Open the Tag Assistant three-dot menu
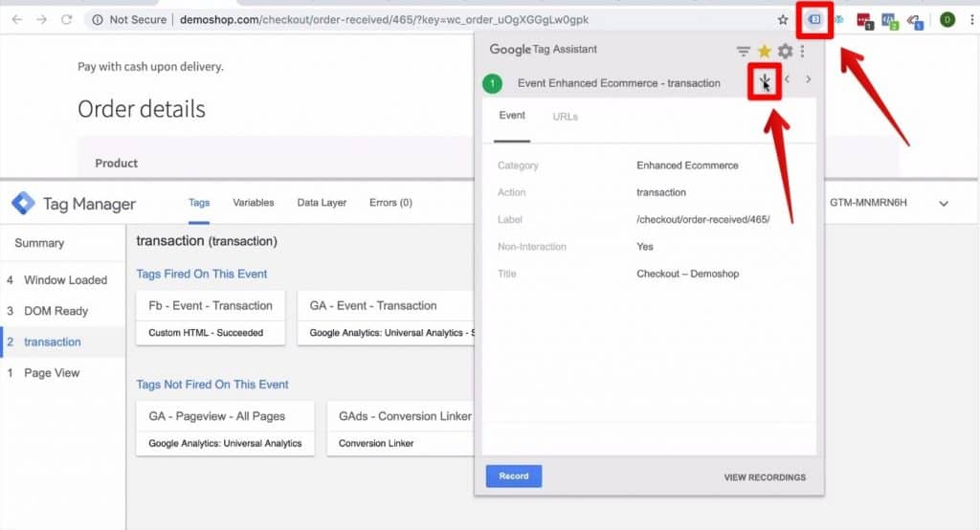The image size is (980, 530). click(x=803, y=52)
